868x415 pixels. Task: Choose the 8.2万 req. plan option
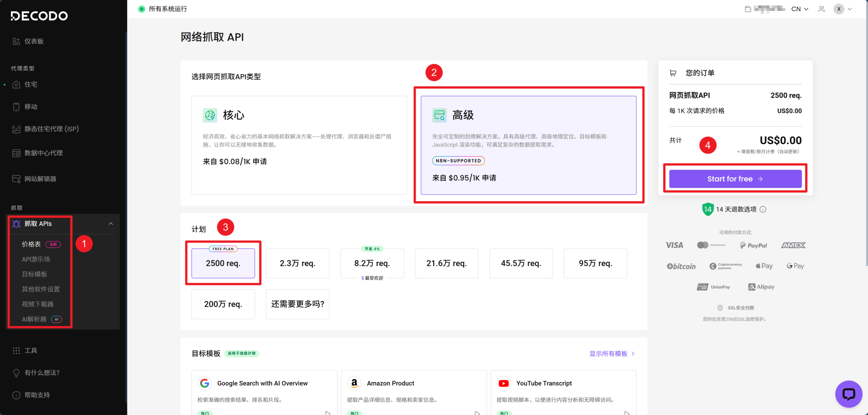coord(372,263)
